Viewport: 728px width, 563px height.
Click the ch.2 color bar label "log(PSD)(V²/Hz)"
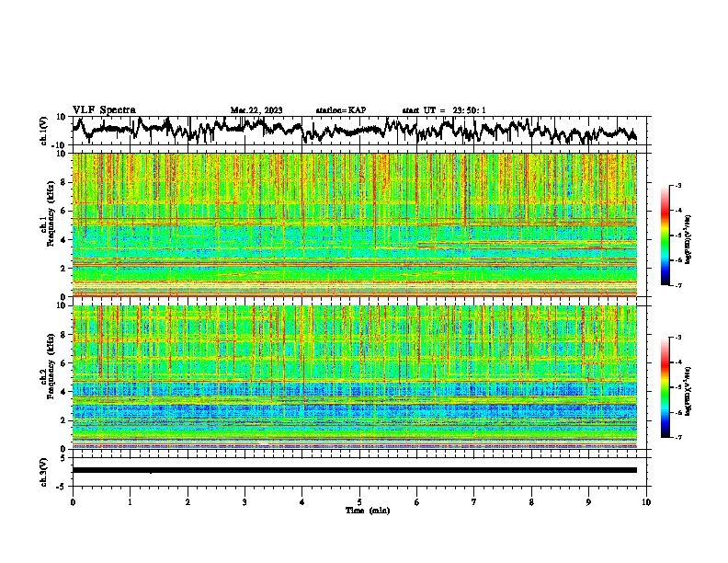click(x=688, y=391)
